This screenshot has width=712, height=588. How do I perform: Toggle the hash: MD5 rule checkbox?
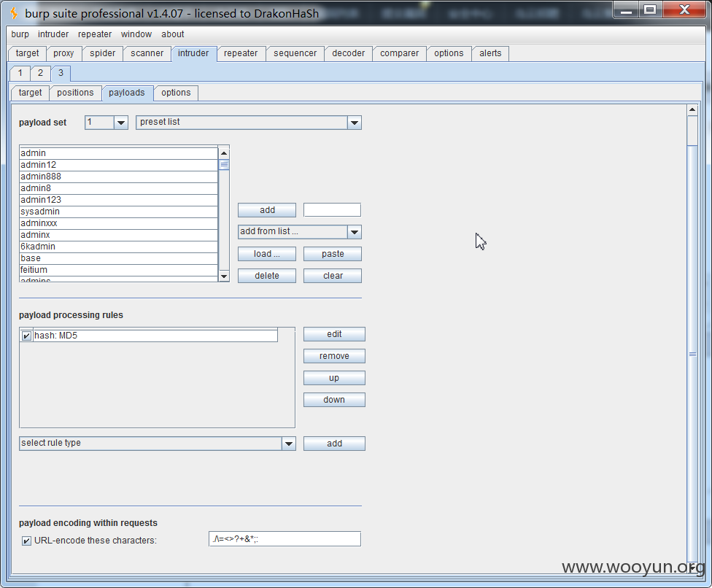(26, 336)
